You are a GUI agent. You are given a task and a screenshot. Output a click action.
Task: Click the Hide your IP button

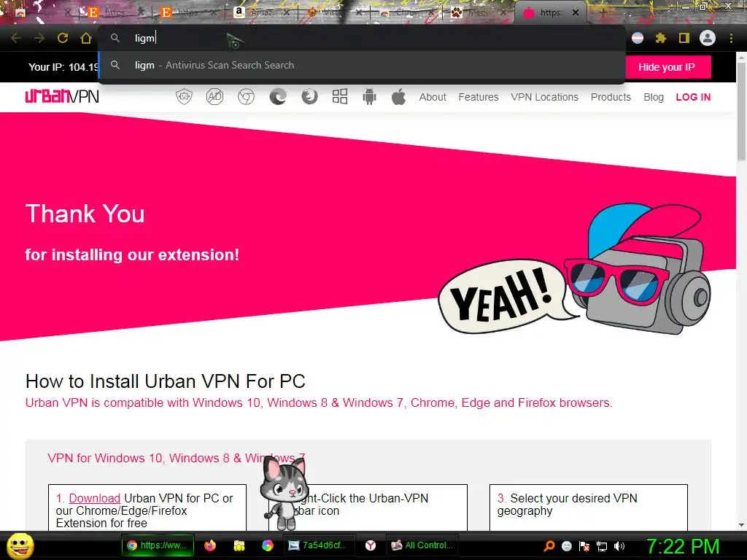[x=667, y=67]
